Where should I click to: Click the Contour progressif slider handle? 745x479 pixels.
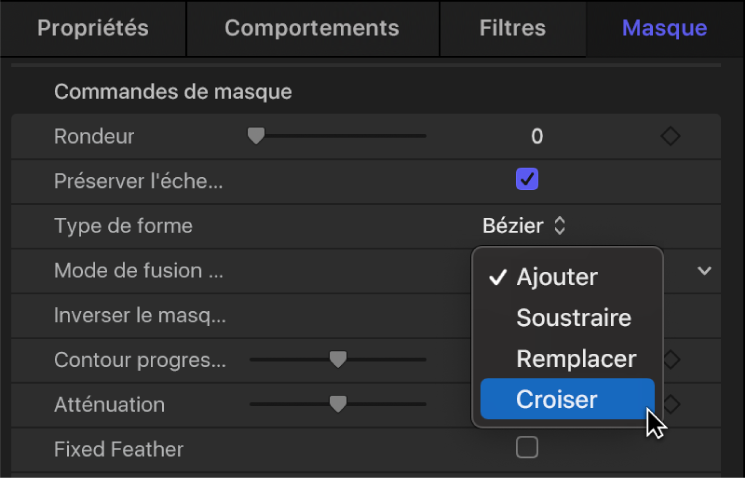pos(339,359)
